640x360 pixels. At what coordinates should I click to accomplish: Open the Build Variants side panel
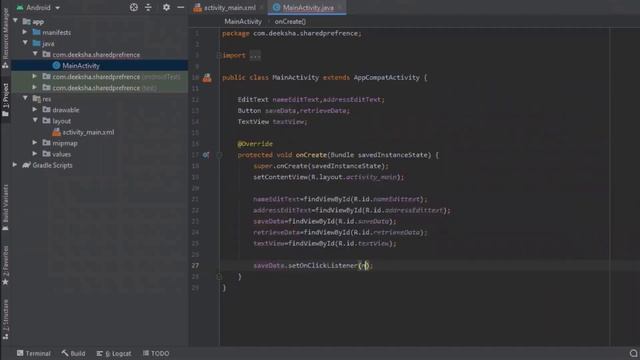[x=5, y=207]
